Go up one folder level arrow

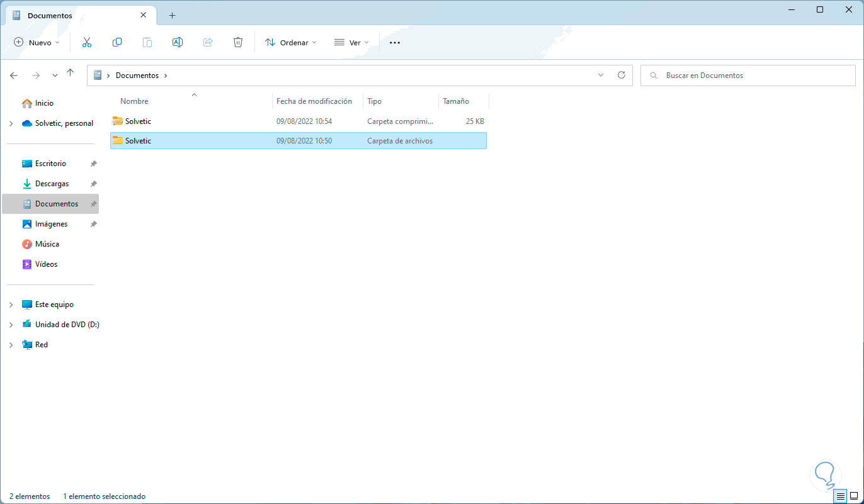pos(71,74)
